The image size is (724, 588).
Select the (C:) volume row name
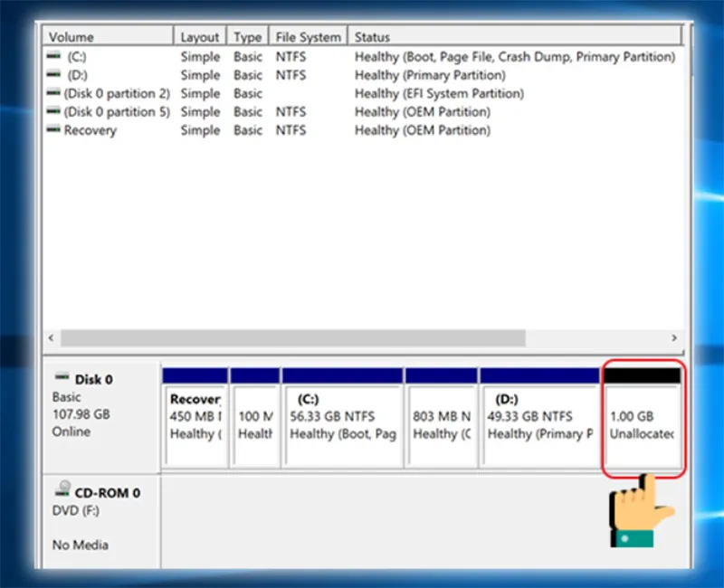[x=77, y=57]
